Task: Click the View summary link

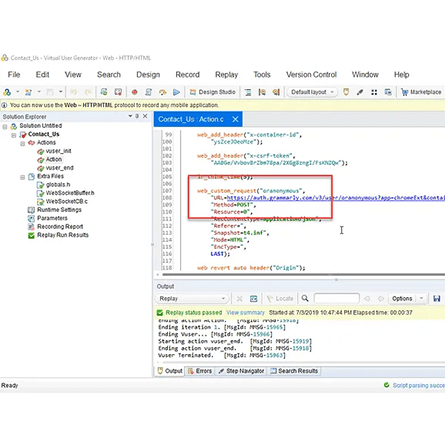Action: (245, 313)
